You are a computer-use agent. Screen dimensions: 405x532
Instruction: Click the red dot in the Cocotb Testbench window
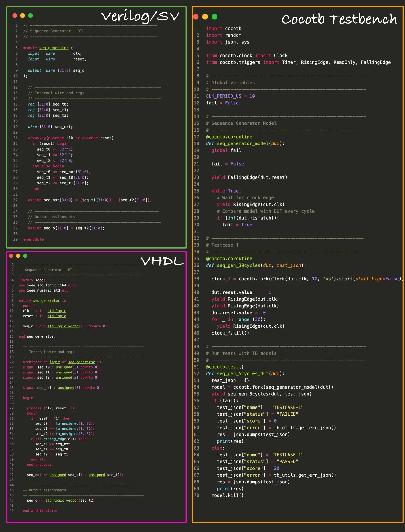coord(196,17)
